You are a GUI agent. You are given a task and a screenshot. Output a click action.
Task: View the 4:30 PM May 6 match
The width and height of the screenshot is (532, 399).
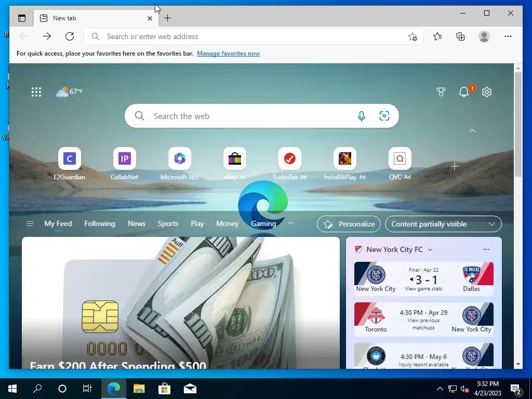point(424,356)
